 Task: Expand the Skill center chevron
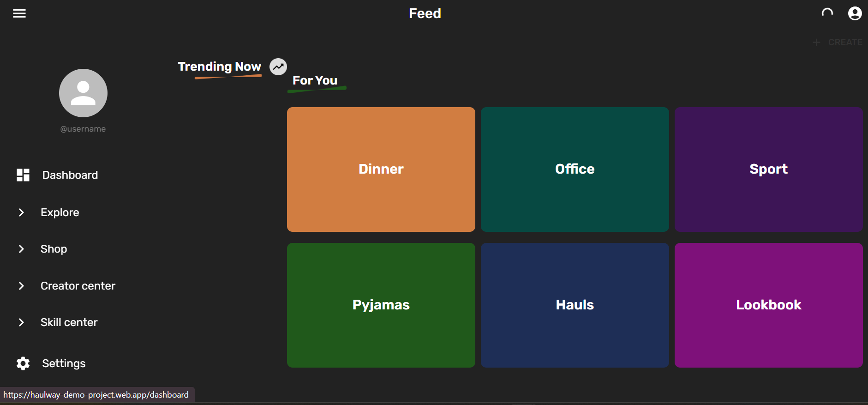click(21, 322)
